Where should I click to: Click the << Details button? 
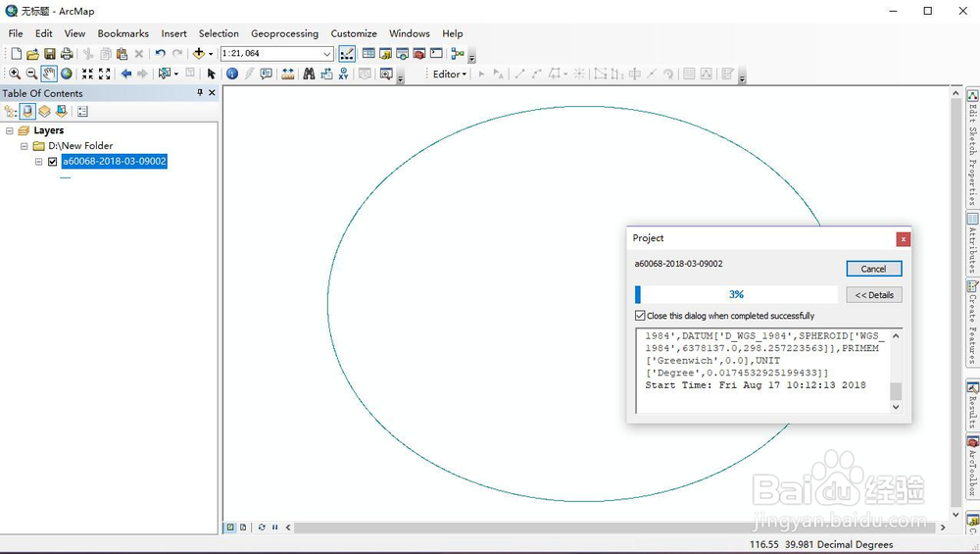point(874,295)
